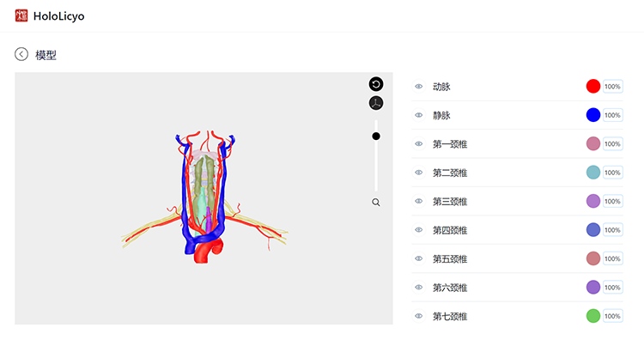644x352 pixels.
Task: Select the 动脉 layer label
Action: pos(441,87)
